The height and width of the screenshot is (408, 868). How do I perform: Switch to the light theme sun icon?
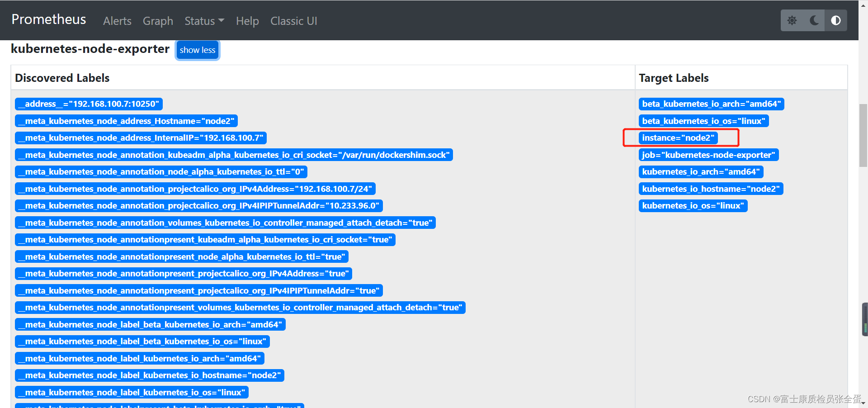pos(792,20)
